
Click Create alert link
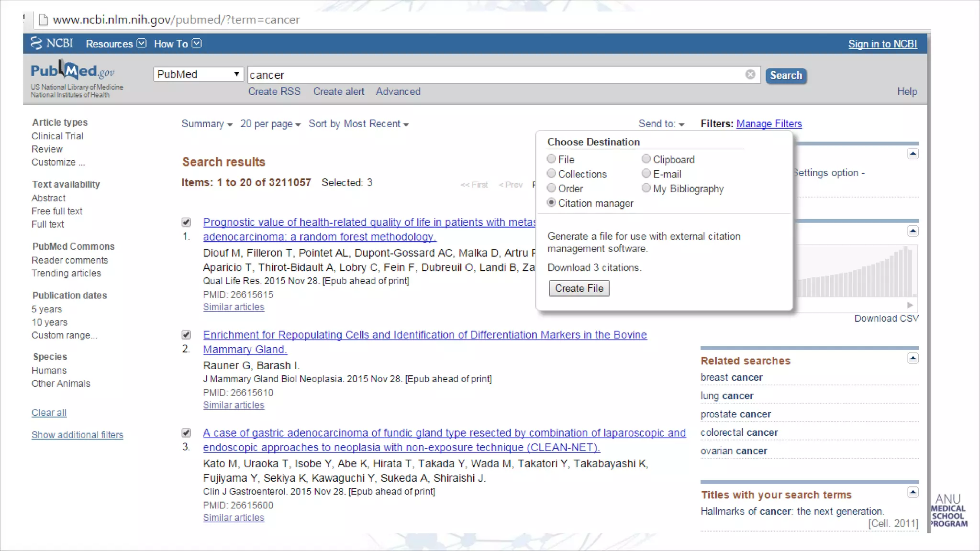339,91
